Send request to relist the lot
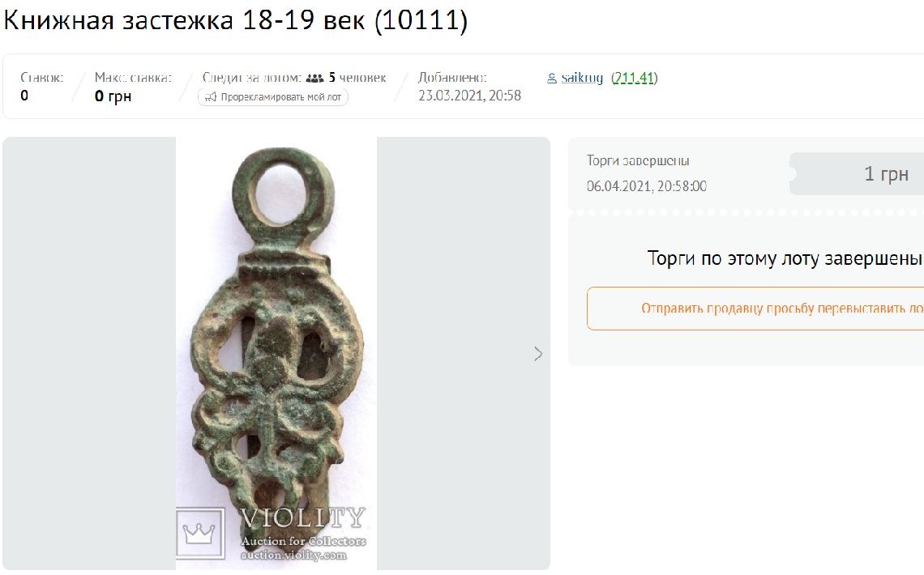This screenshot has width=924, height=575. 755,309
